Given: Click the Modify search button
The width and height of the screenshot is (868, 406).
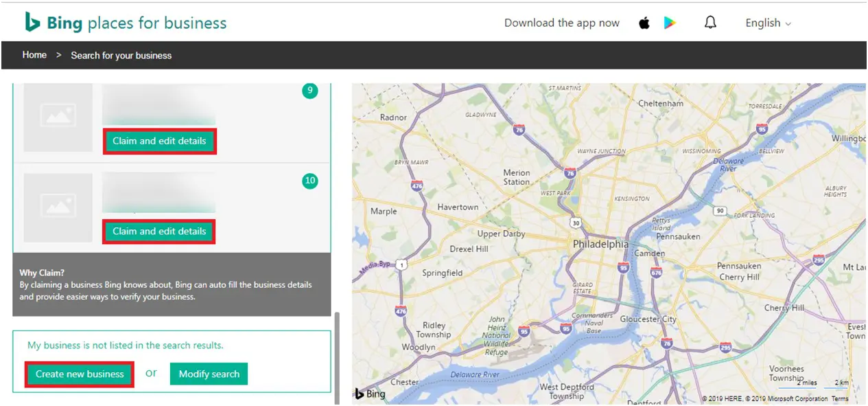Looking at the screenshot, I should 209,374.
